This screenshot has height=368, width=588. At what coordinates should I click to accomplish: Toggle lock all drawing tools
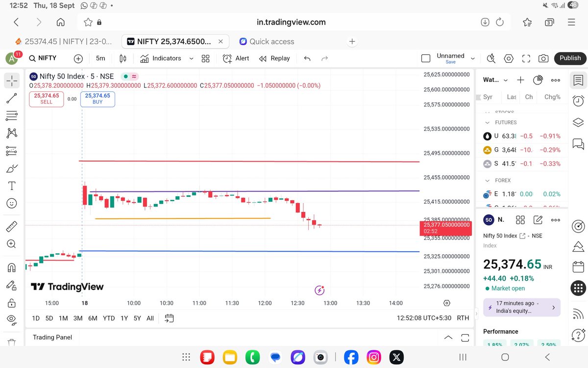[x=12, y=302]
